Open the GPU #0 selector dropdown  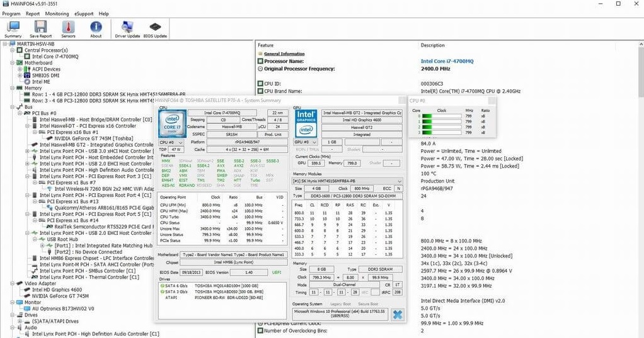[306, 142]
